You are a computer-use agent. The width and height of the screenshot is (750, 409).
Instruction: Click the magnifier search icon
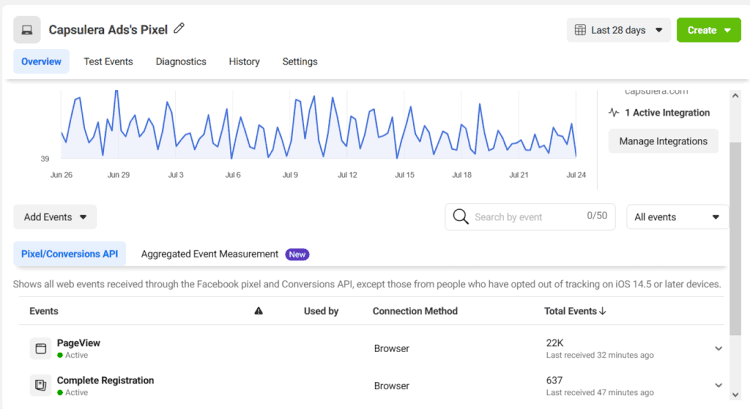461,217
